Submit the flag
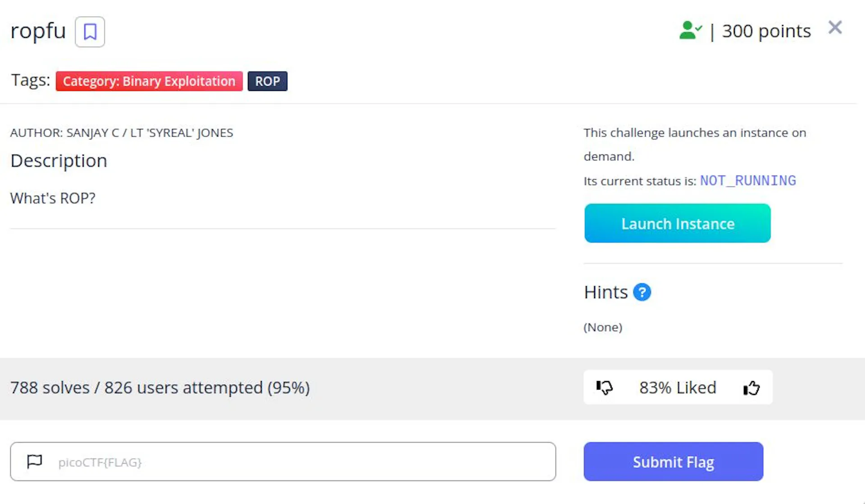The height and width of the screenshot is (504, 865). pyautogui.click(x=673, y=462)
